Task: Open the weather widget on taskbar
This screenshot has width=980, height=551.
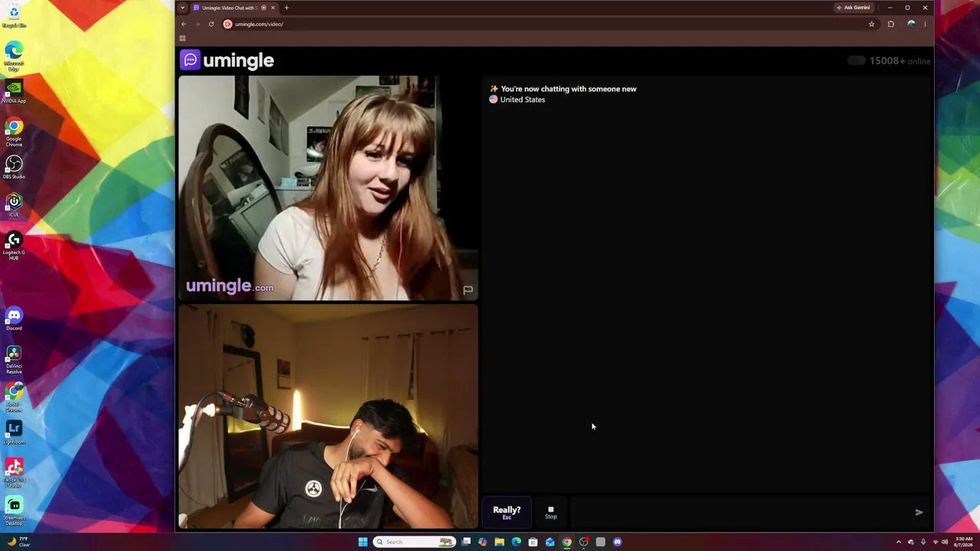Action: coord(18,542)
